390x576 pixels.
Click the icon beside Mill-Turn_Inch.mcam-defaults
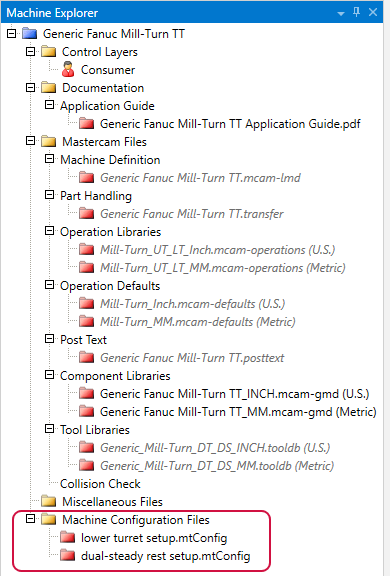pos(87,303)
